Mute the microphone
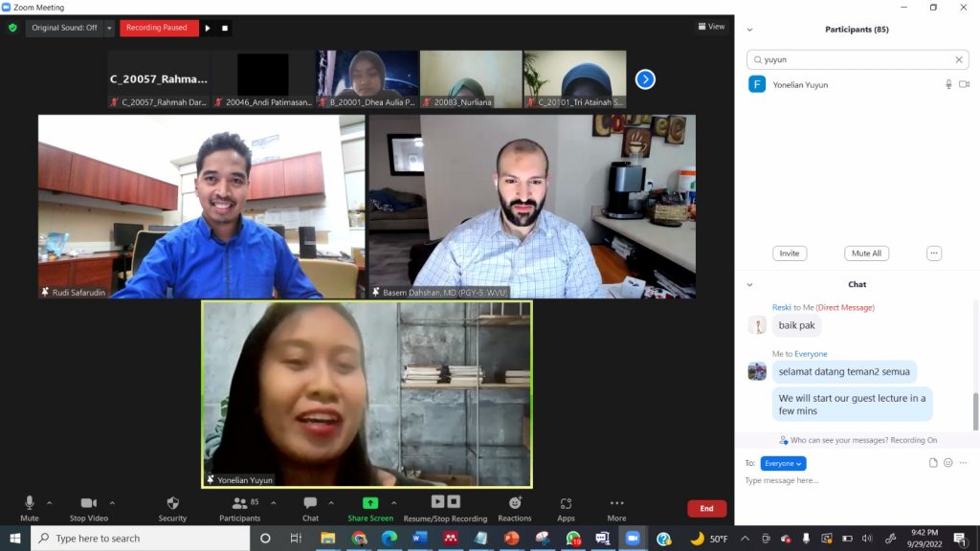This screenshot has width=980, height=551. pyautogui.click(x=30, y=503)
